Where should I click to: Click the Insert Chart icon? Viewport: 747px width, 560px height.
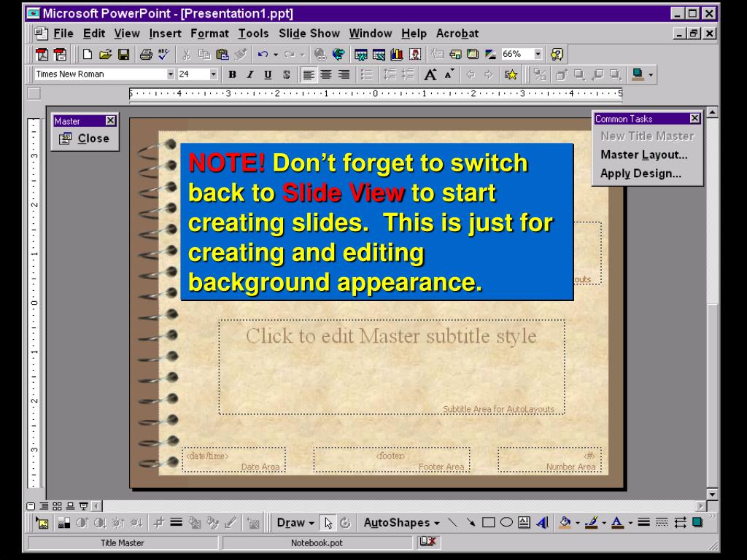point(398,55)
